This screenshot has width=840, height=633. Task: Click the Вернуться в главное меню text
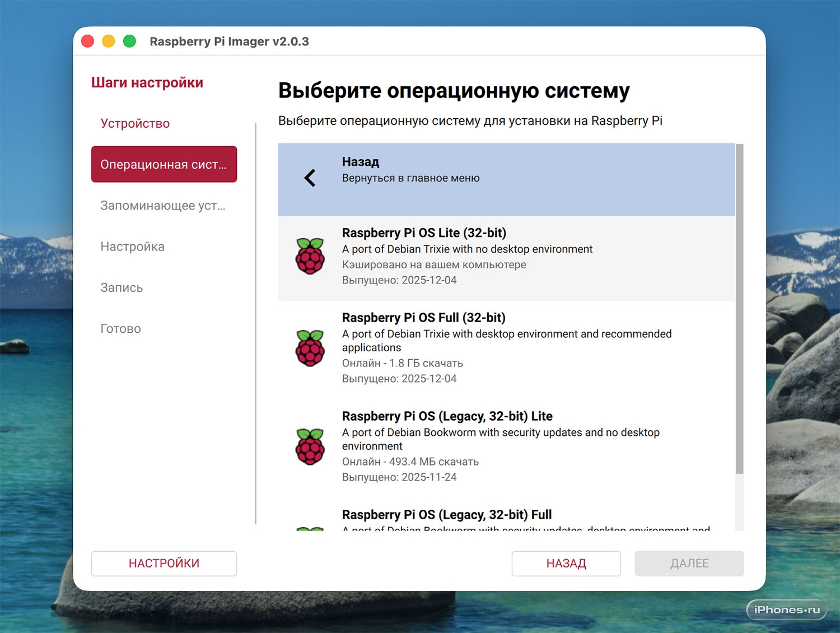[411, 178]
